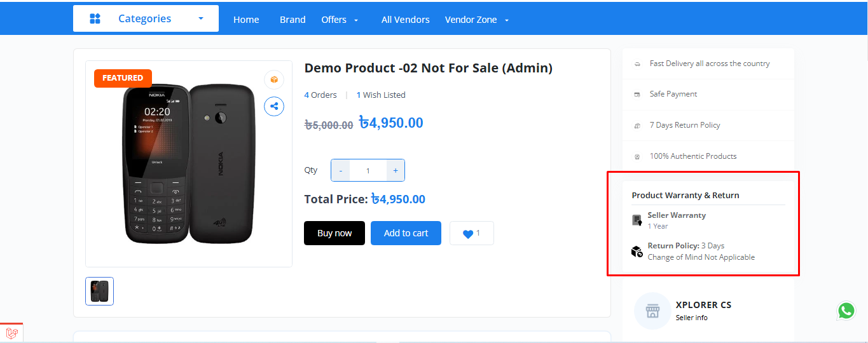
Task: Toggle wishlist with the heart button
Action: (471, 233)
